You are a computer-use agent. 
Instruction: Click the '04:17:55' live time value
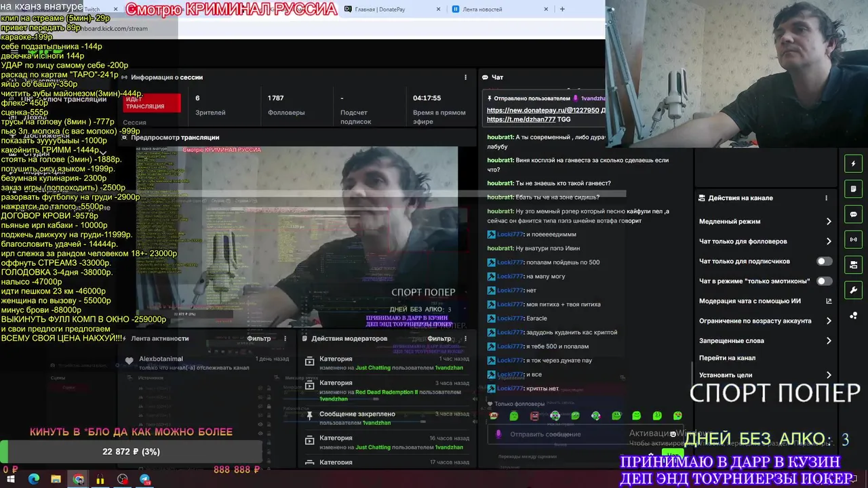[x=427, y=98]
